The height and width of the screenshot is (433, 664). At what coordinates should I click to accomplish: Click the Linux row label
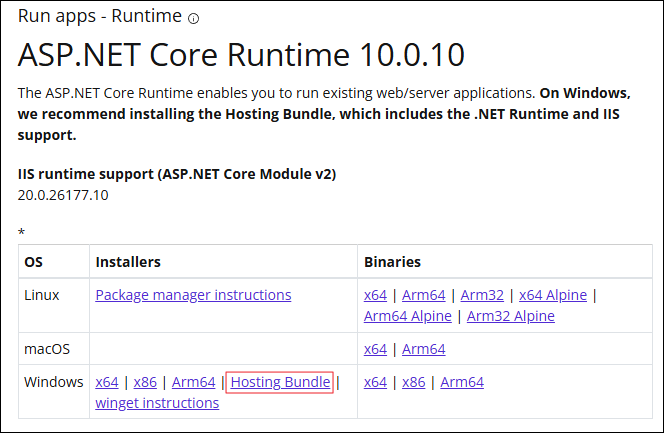point(42,295)
